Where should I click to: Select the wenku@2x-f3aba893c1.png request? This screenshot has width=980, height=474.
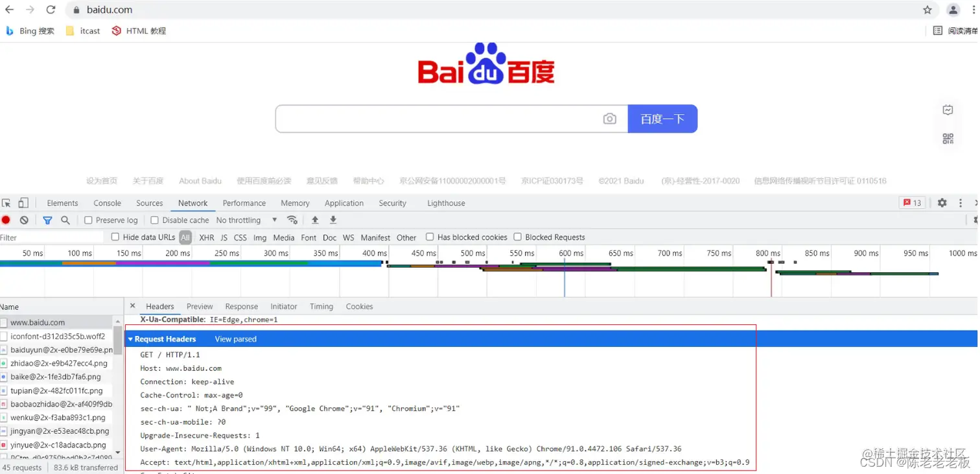(57, 418)
